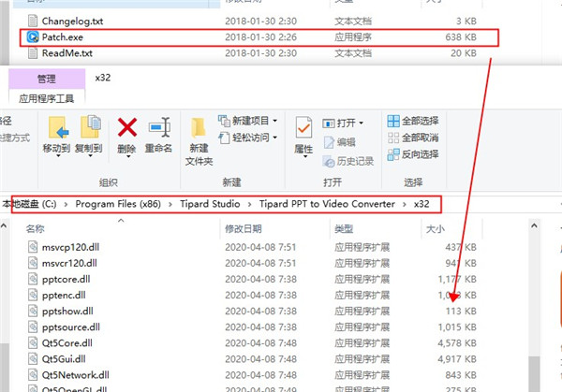Viewport: 562px width, 392px height.
Task: Click Tipard Studio breadcrumb
Action: [210, 204]
